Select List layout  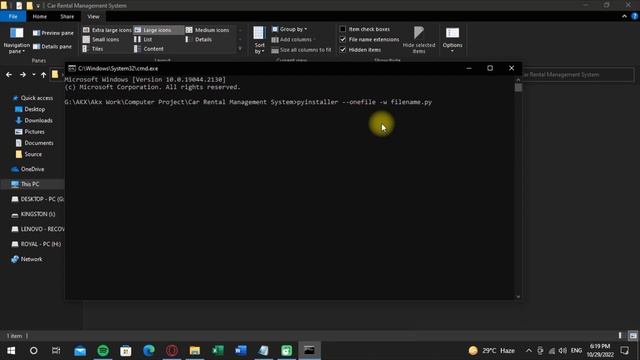144,39
